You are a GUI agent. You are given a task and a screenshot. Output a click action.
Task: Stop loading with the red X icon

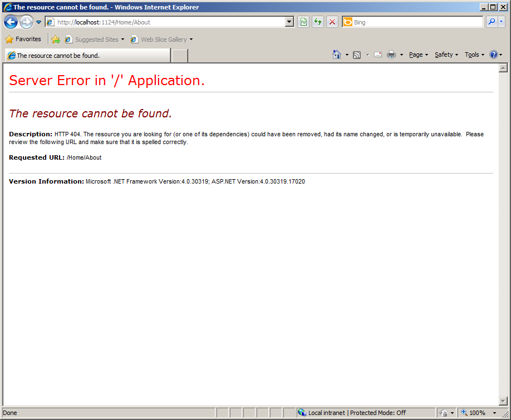coord(332,22)
